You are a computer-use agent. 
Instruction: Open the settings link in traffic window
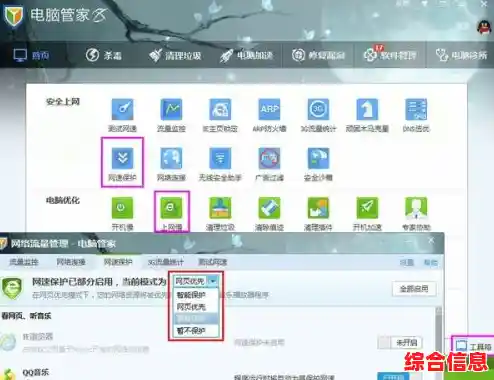pyautogui.click(x=407, y=263)
